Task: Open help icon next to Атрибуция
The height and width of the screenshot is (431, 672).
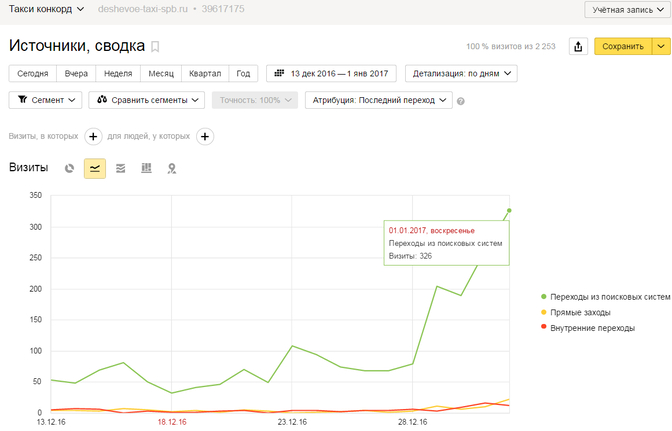Action: (x=461, y=101)
